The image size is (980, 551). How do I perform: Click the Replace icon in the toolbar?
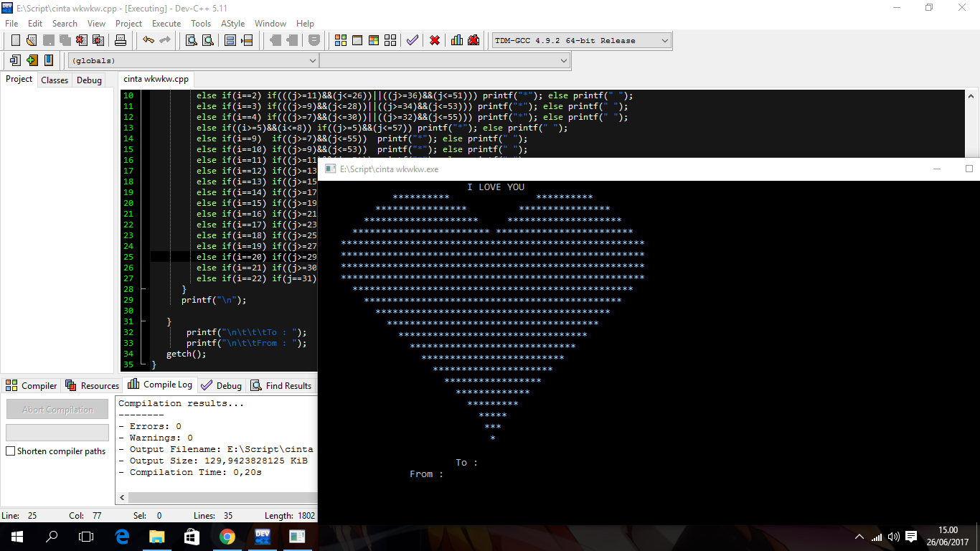pyautogui.click(x=207, y=40)
